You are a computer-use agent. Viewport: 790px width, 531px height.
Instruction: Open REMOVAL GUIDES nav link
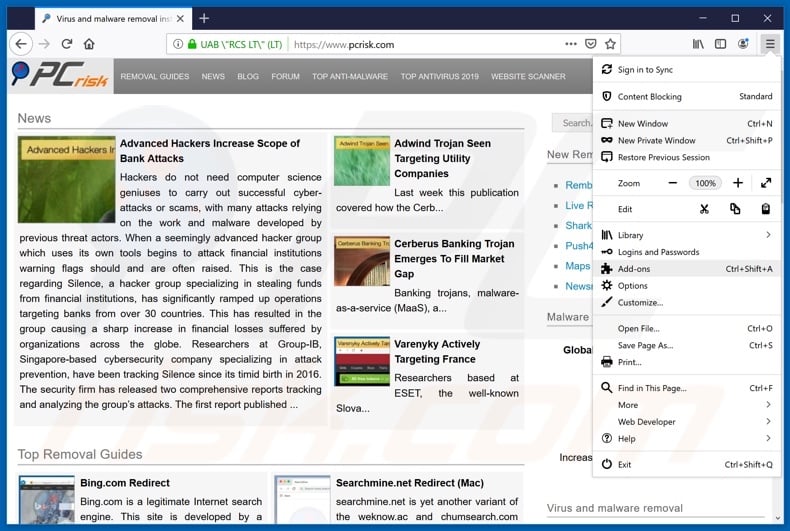click(155, 77)
